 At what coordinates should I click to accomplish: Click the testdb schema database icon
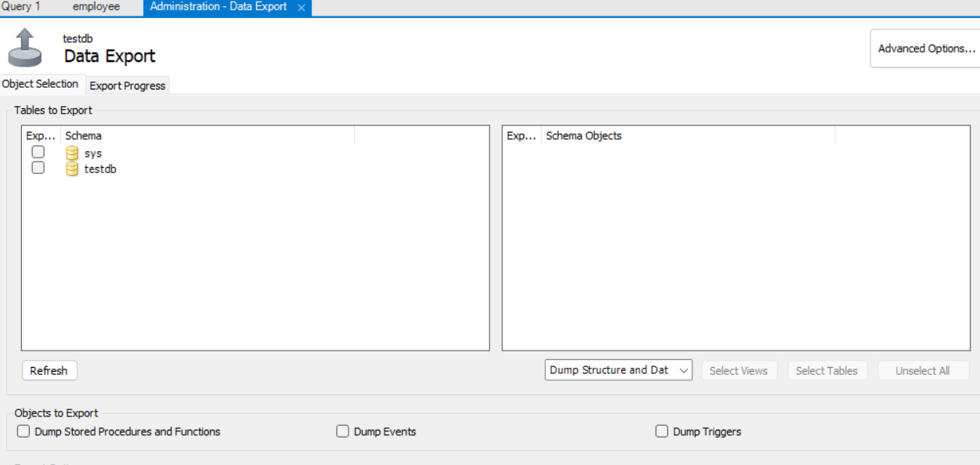pyautogui.click(x=72, y=169)
